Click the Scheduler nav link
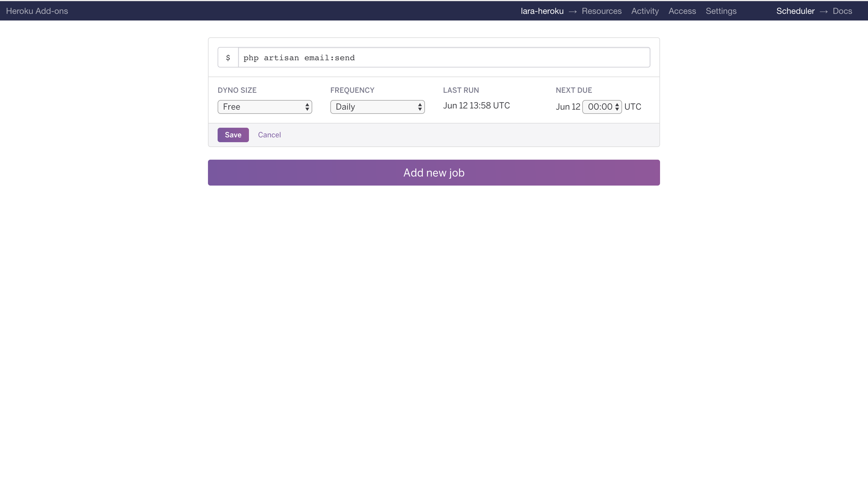This screenshot has width=868, height=485. point(795,11)
